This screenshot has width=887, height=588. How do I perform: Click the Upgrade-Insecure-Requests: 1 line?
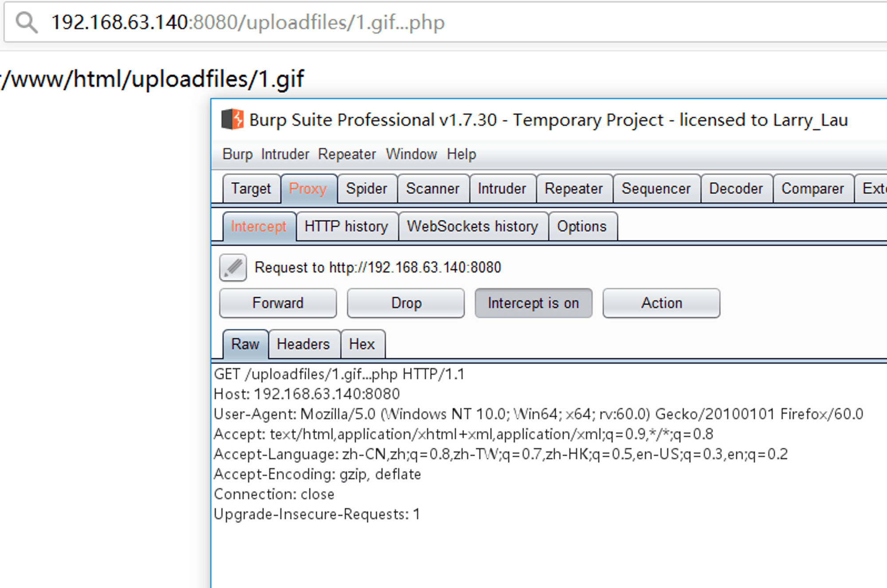[x=317, y=514]
